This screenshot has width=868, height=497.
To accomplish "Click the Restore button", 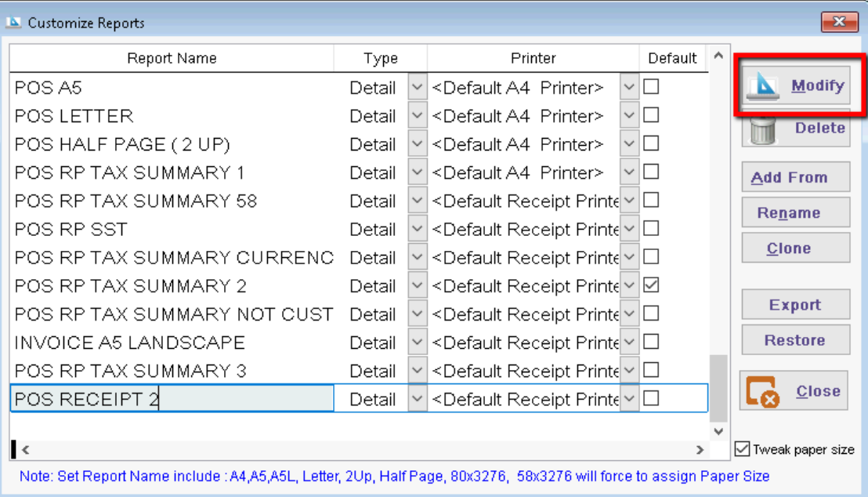I will tap(795, 340).
